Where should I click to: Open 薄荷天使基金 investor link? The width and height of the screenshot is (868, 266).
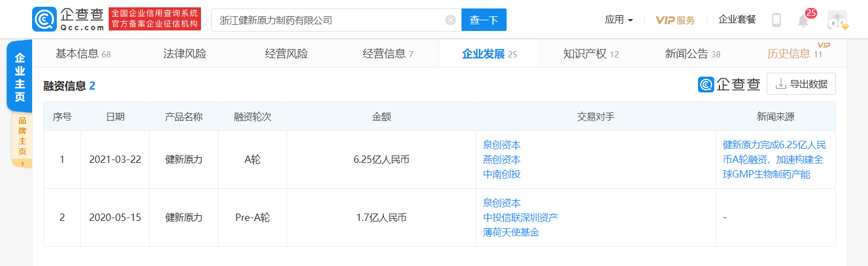point(511,232)
